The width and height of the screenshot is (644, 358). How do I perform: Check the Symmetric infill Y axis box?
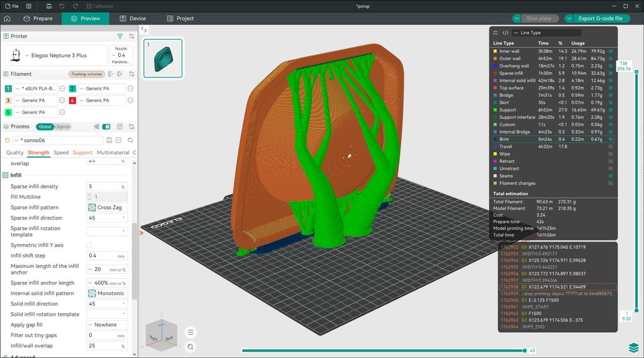click(89, 245)
